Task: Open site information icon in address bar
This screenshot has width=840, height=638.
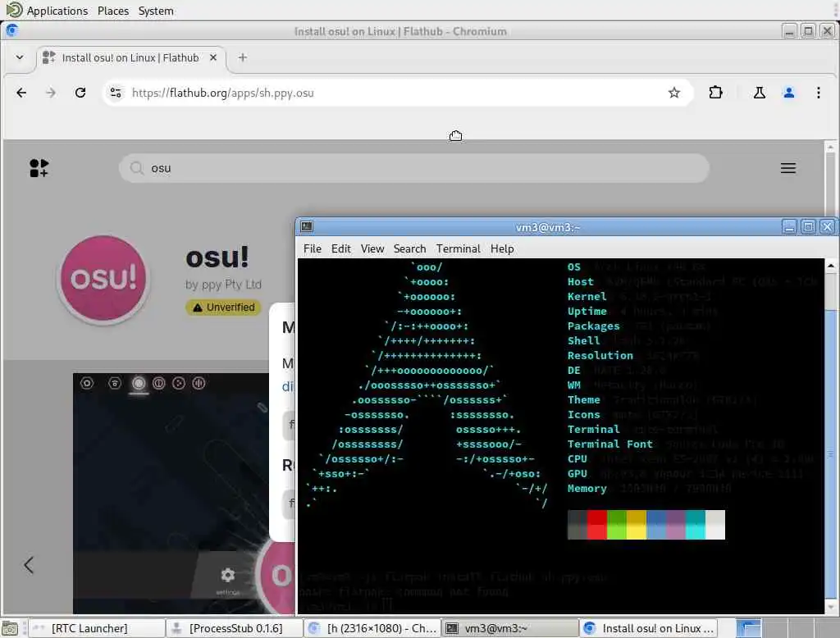Action: point(115,93)
